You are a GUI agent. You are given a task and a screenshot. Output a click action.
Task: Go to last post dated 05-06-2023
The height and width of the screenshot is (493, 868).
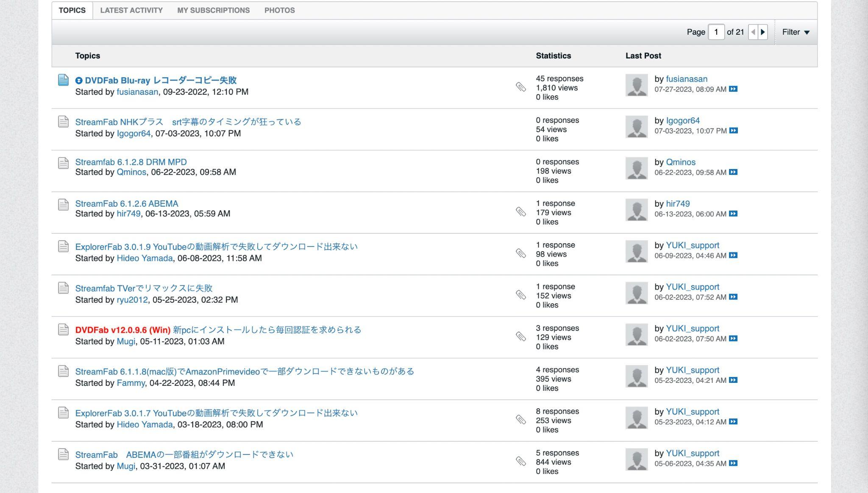click(733, 463)
